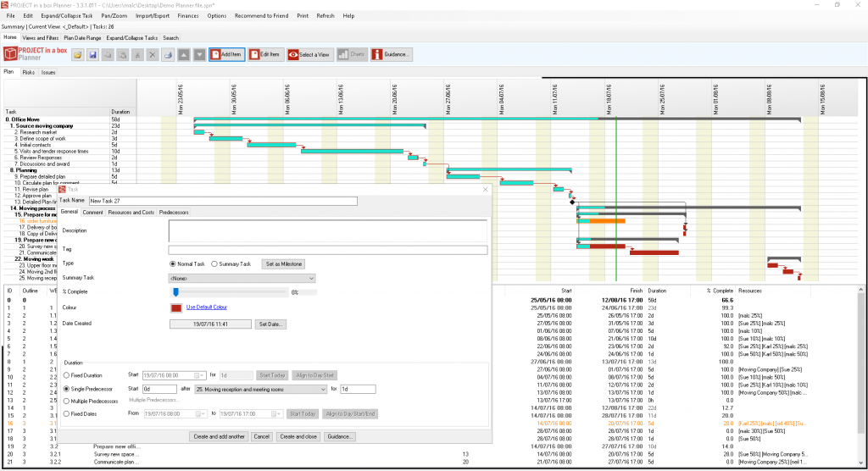Open Guidance from the main toolbar

tap(392, 54)
